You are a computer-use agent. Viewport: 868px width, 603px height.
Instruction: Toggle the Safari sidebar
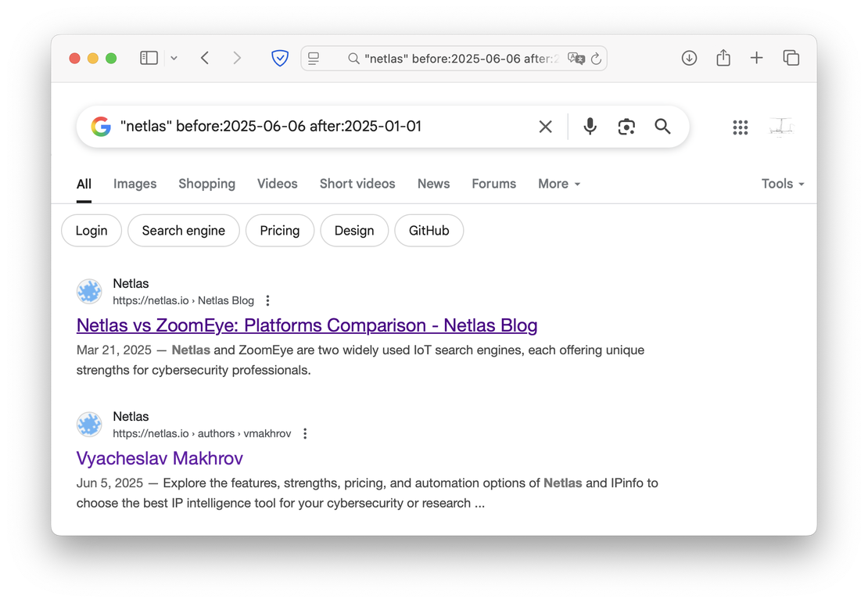coord(149,58)
